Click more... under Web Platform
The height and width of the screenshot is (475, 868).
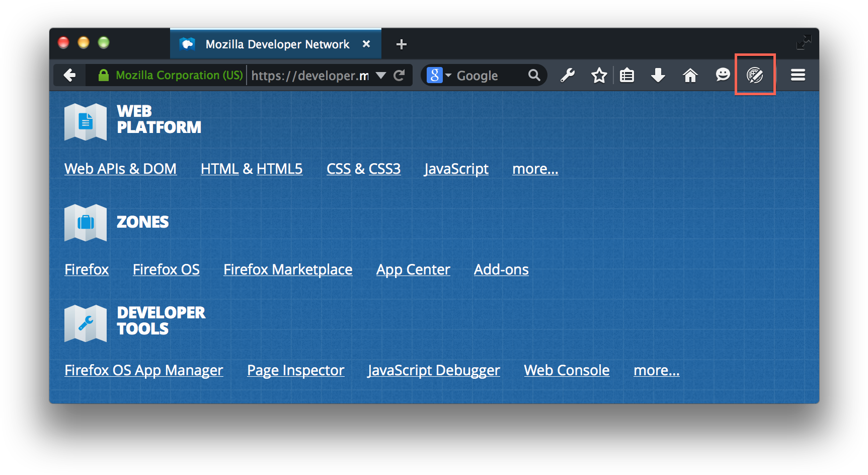(535, 169)
